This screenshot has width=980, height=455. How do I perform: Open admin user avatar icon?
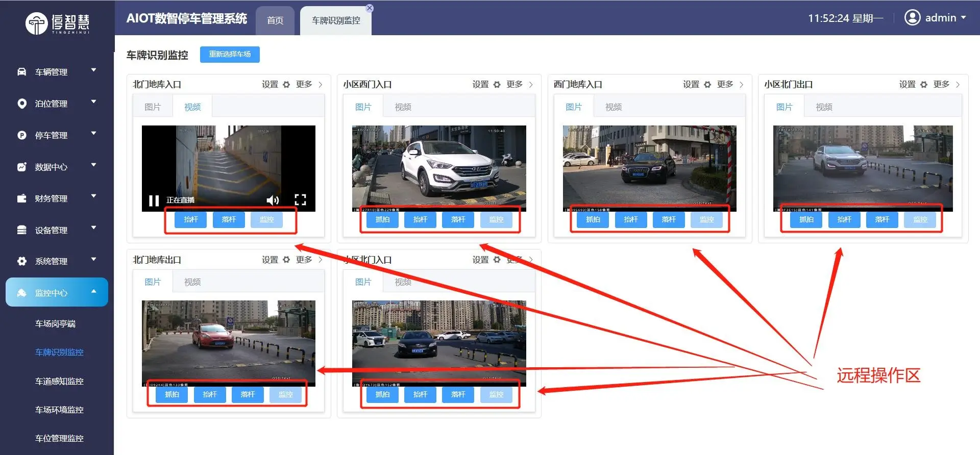pos(912,18)
